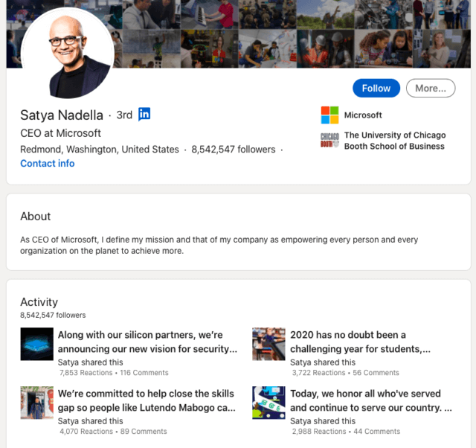The height and width of the screenshot is (448, 476).
Task: Click Satya shared this under security post
Action: click(x=91, y=362)
